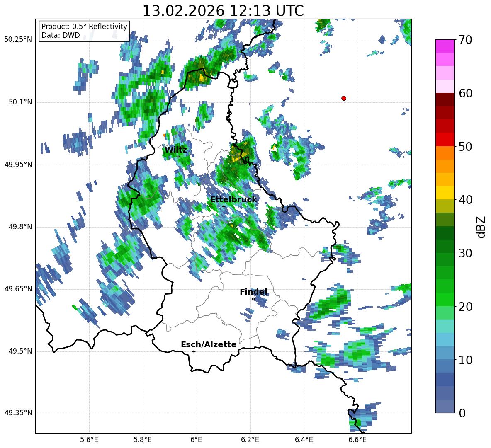Click the Findel station label

[253, 292]
